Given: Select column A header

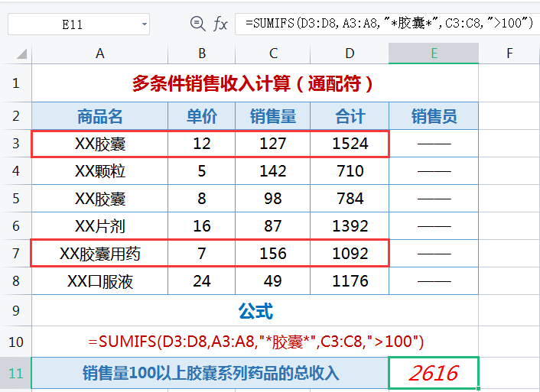Looking at the screenshot, I should (x=100, y=53).
